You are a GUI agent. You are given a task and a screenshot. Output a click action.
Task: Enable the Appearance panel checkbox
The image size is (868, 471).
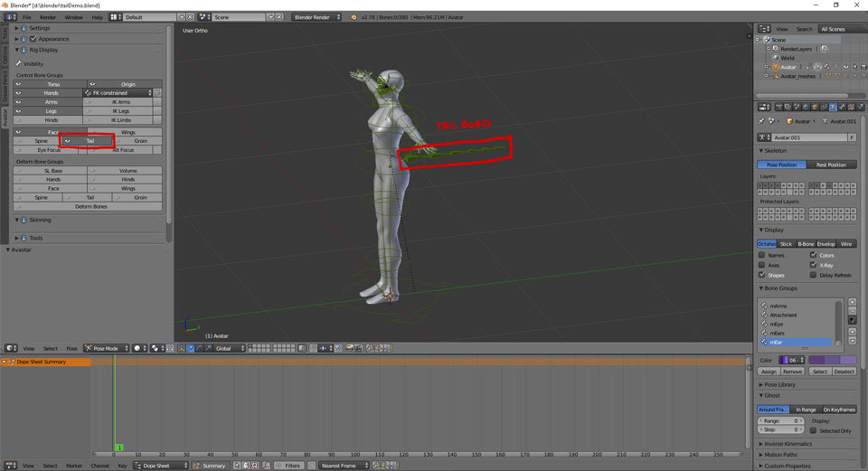click(x=33, y=39)
